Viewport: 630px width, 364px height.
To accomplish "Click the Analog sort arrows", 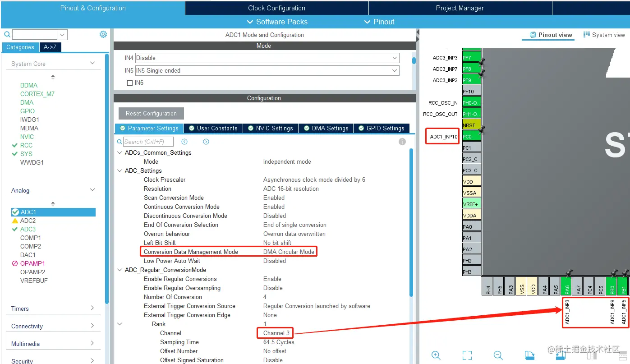I will point(53,203).
